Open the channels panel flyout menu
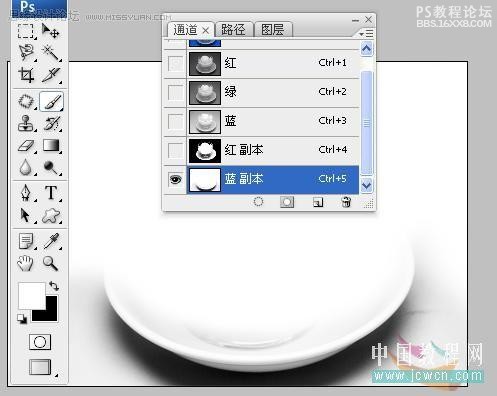This screenshot has height=396, width=497. coord(366,34)
